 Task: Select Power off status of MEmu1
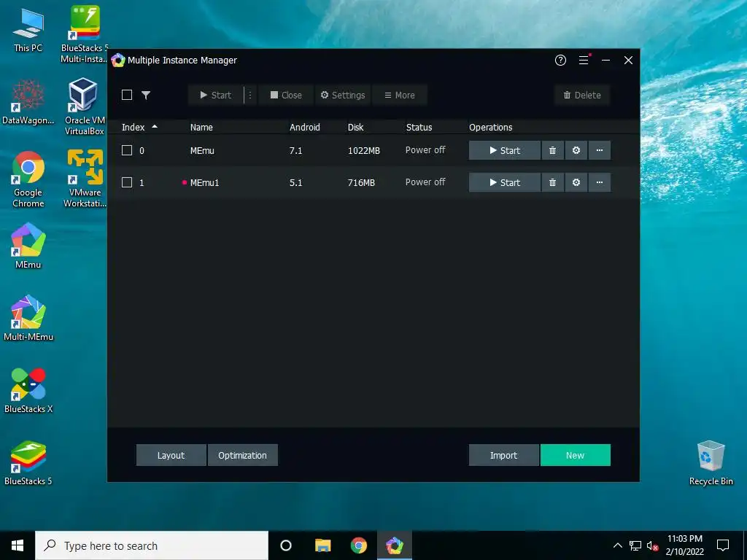(x=425, y=182)
